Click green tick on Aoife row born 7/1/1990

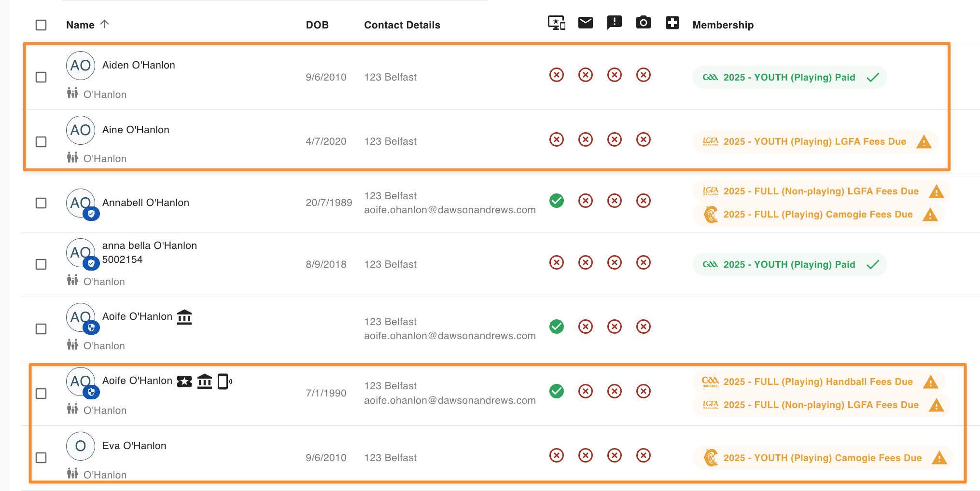point(557,391)
